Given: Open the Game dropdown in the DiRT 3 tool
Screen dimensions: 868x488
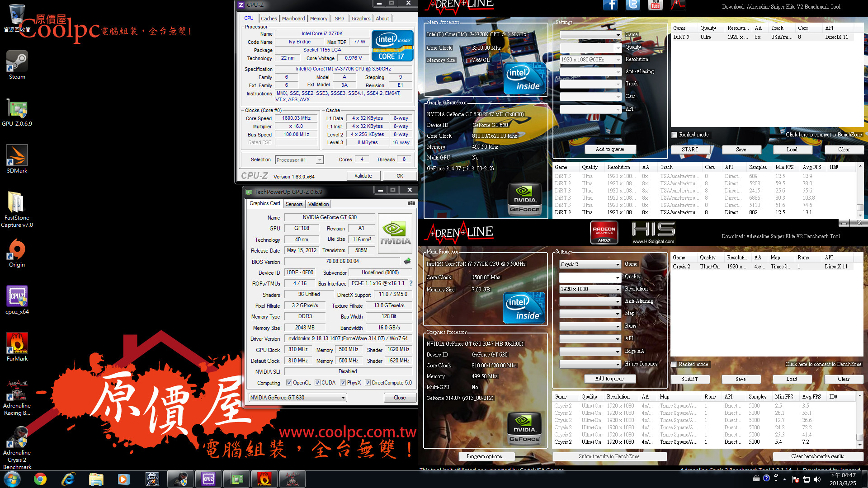Looking at the screenshot, I should pos(590,35).
